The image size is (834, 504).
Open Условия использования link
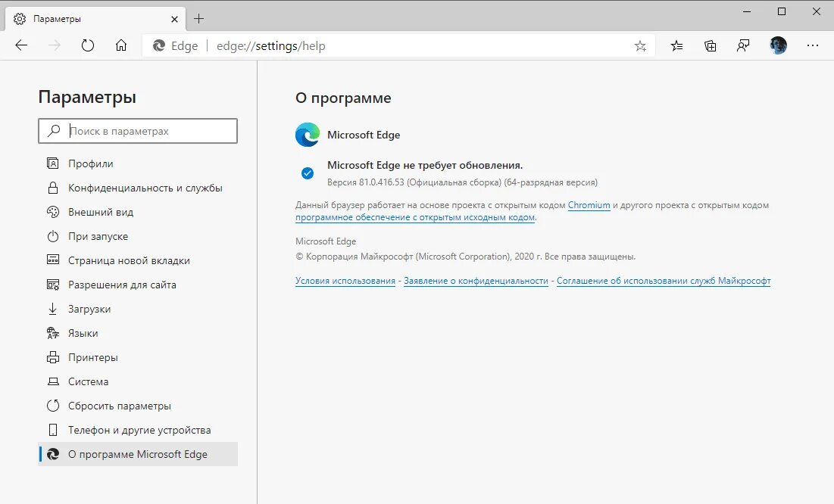(345, 281)
